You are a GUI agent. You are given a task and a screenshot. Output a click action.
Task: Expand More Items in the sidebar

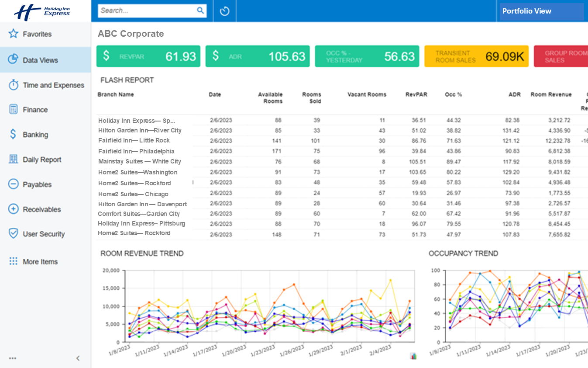point(40,261)
